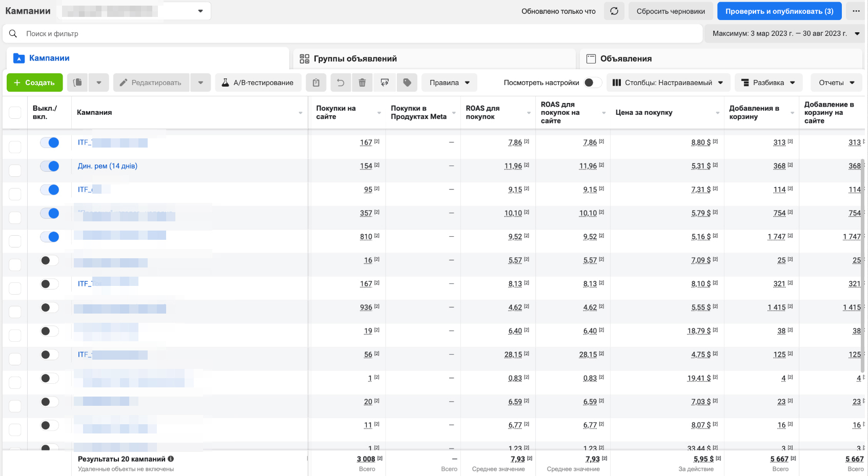868x476 pixels.
Task: Open the Столбцы: Настраиваемый dropdown
Action: point(668,82)
